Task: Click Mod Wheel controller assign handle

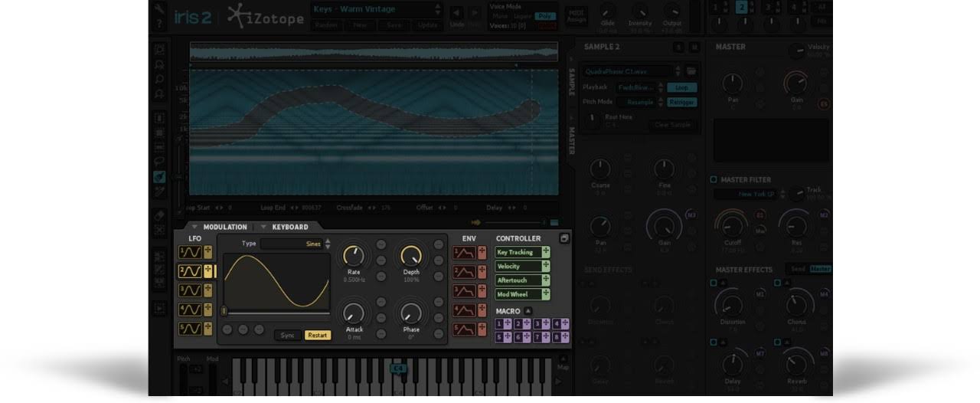Action: (x=546, y=293)
